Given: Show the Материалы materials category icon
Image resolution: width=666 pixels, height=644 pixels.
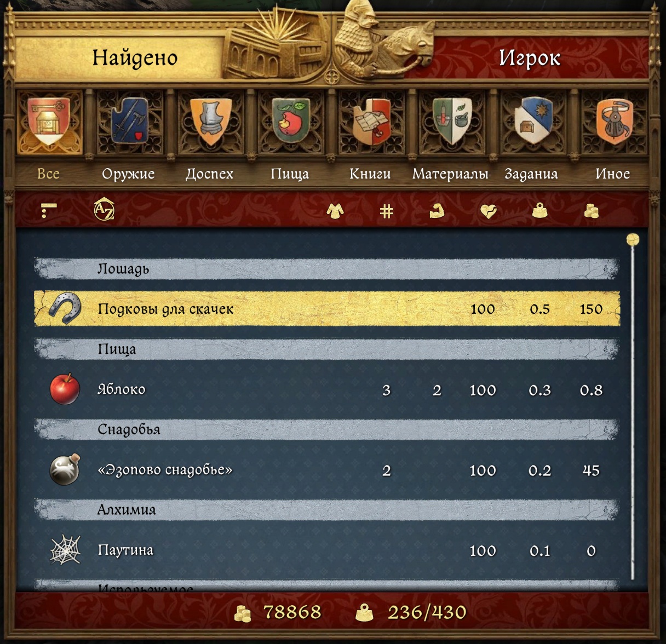Looking at the screenshot, I should pos(452,122).
